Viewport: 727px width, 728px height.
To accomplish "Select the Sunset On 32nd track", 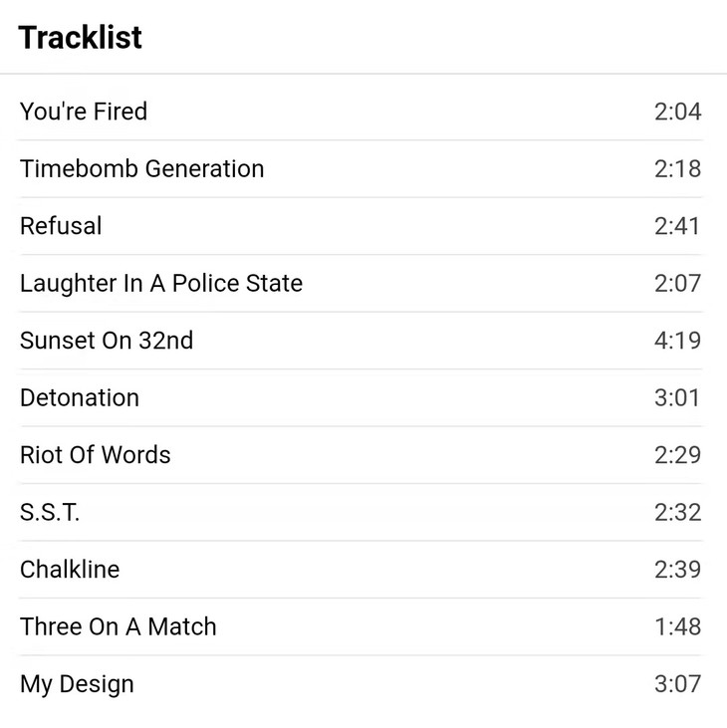I will (107, 341).
